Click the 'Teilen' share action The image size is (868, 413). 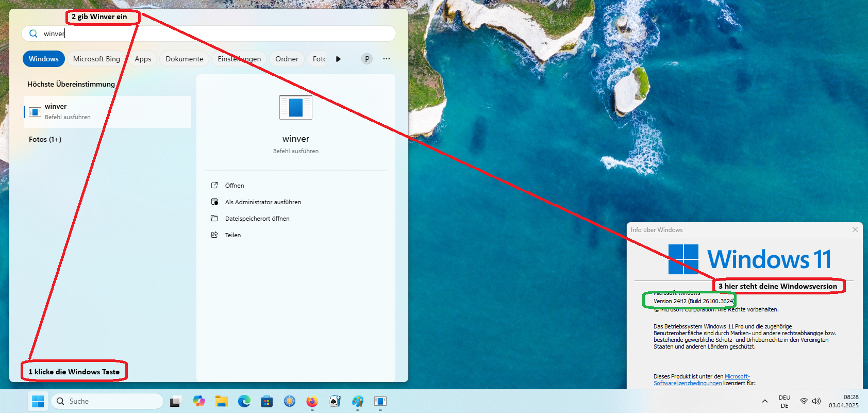pos(233,235)
